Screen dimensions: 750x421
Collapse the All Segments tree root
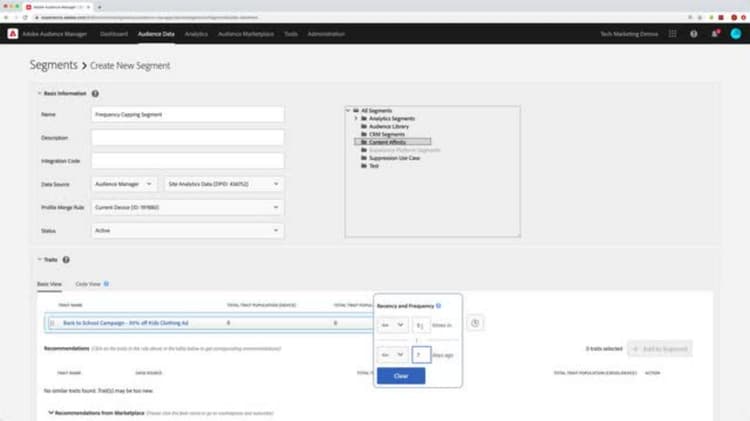348,111
